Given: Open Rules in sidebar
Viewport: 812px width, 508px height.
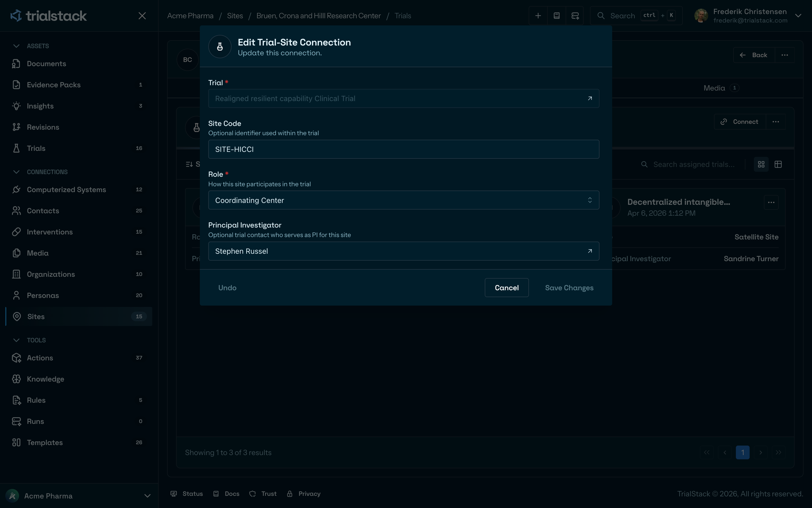Looking at the screenshot, I should pyautogui.click(x=79, y=400).
